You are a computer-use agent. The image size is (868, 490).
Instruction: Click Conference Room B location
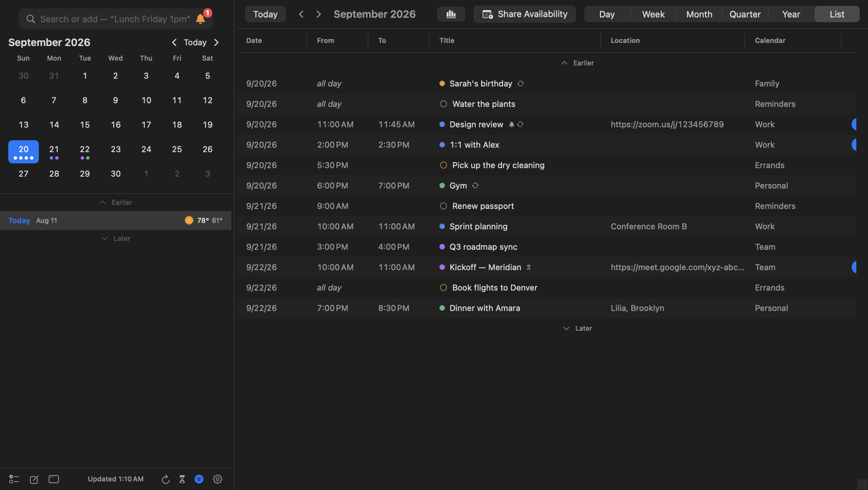[649, 226]
